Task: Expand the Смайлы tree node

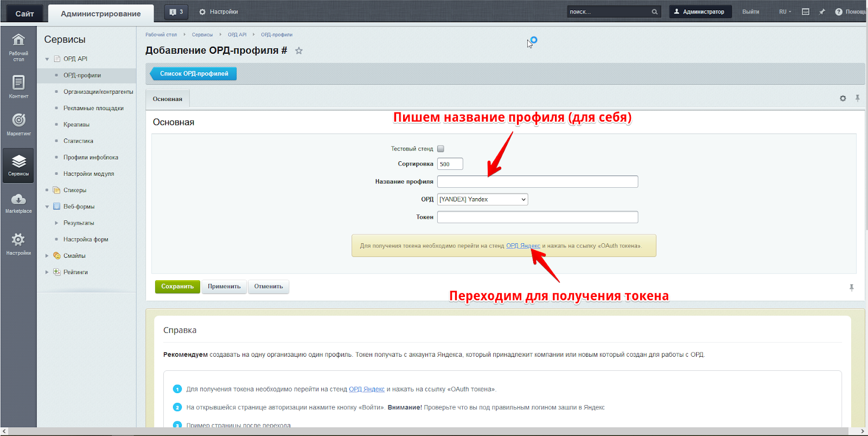Action: point(47,256)
